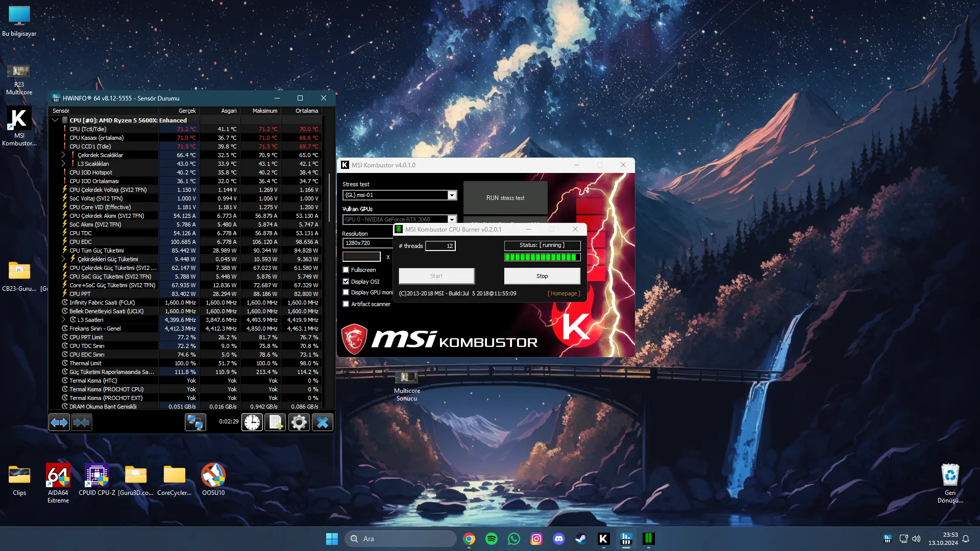The width and height of the screenshot is (980, 551).
Task: Expand L3 Sıcaklıkları row
Action: tap(63, 164)
